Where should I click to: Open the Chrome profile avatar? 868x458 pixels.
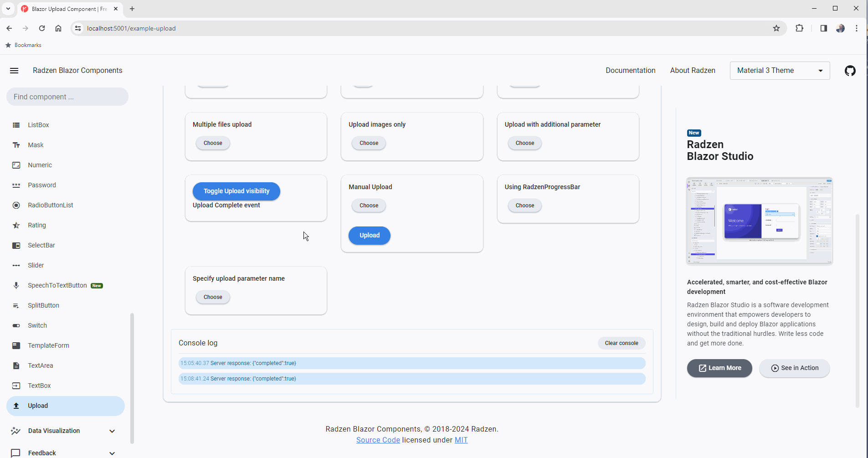(841, 28)
